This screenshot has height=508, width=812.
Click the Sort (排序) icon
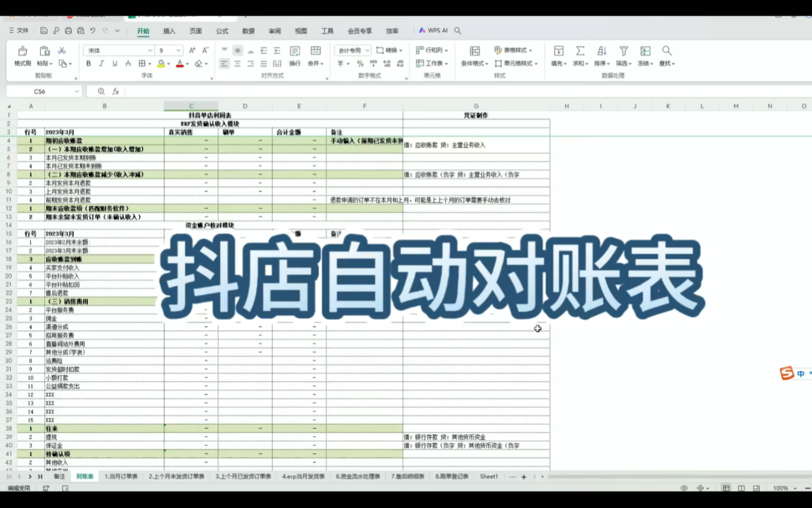602,51
